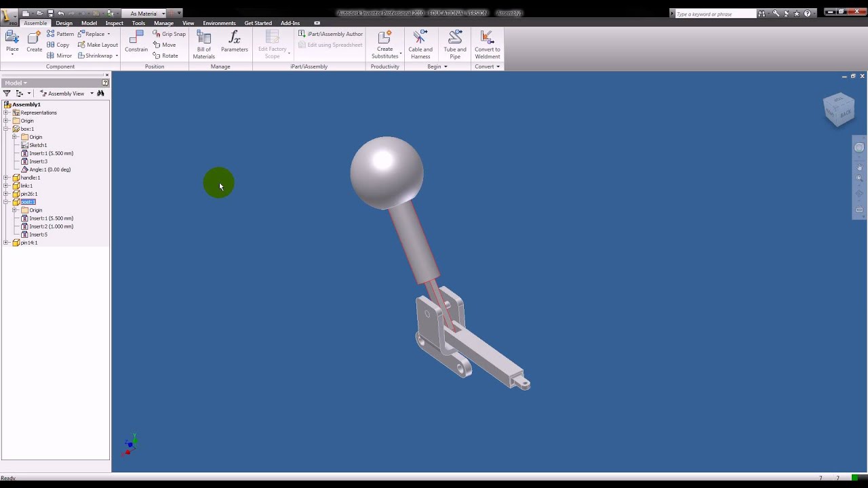Click the browser filter funnel icon
Screen dimensions: 868x488
pos(7,94)
